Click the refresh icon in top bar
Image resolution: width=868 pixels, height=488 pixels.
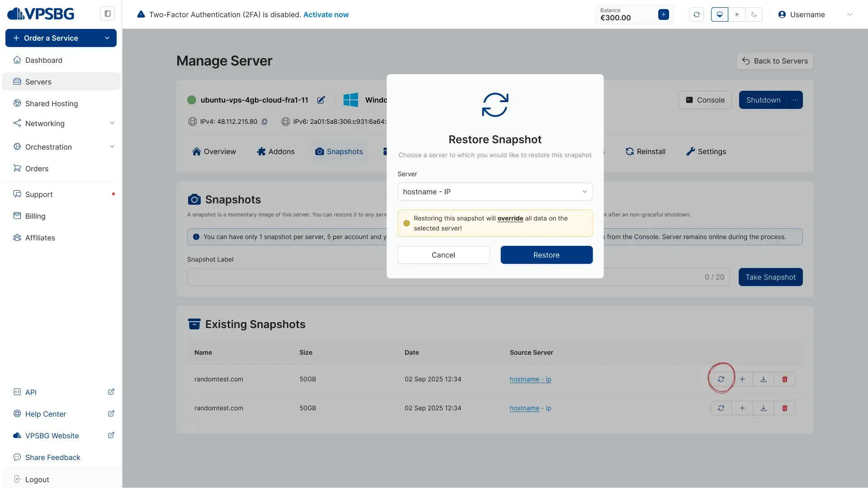[696, 14]
